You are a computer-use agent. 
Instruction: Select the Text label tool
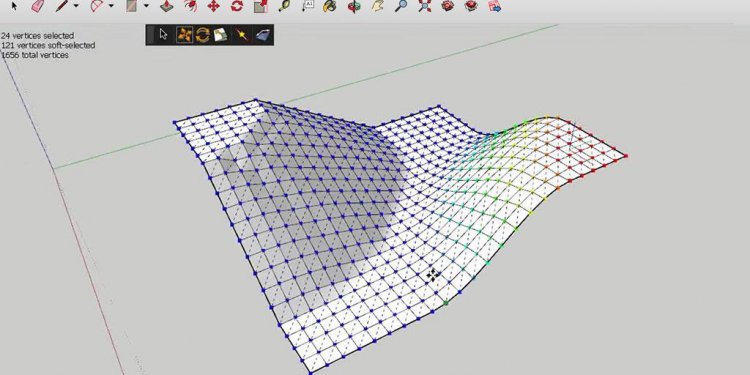tap(308, 6)
